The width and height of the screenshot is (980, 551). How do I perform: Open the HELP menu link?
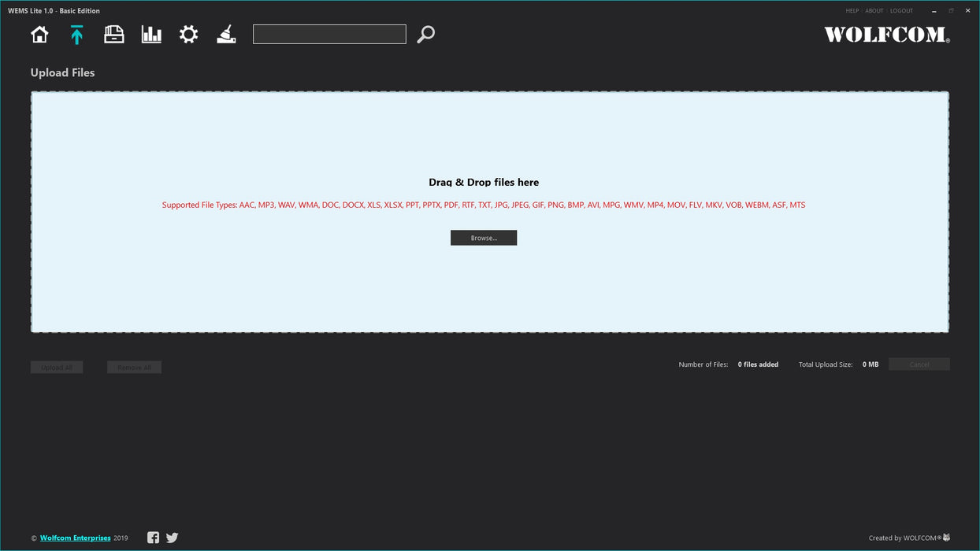click(852, 11)
